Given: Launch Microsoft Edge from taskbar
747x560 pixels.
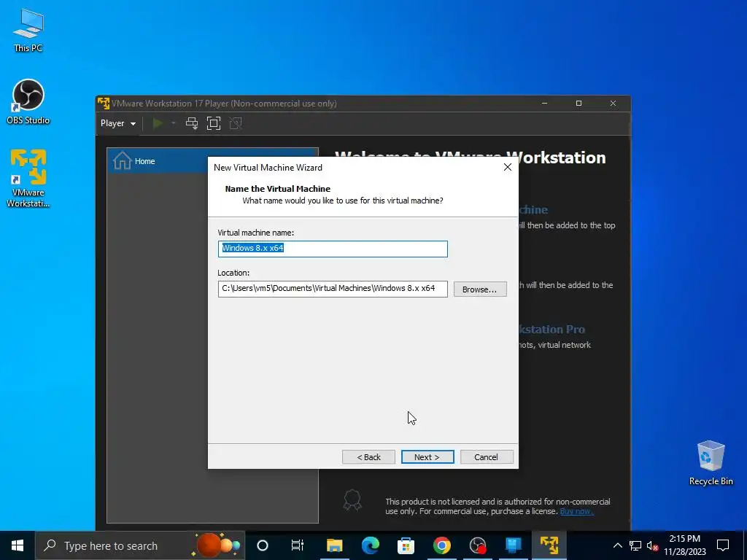Looking at the screenshot, I should coord(370,545).
